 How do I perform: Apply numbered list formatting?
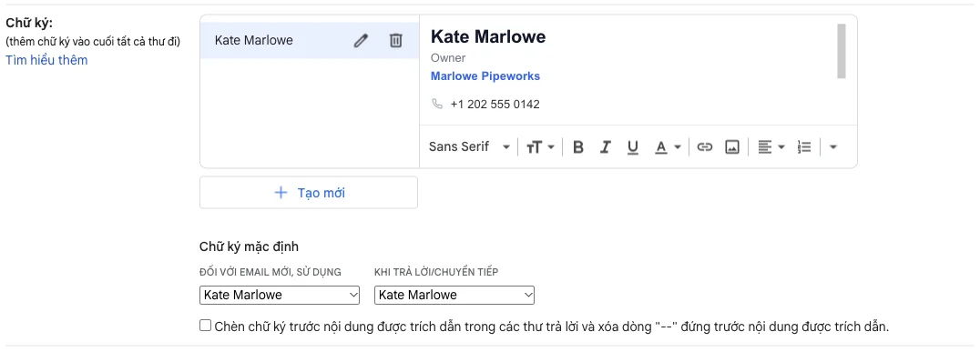click(x=803, y=147)
